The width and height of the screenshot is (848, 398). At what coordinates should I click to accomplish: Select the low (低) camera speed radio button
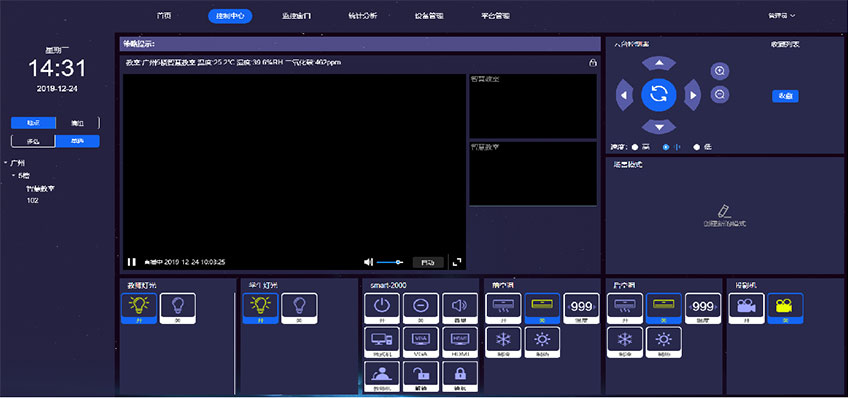pos(697,147)
